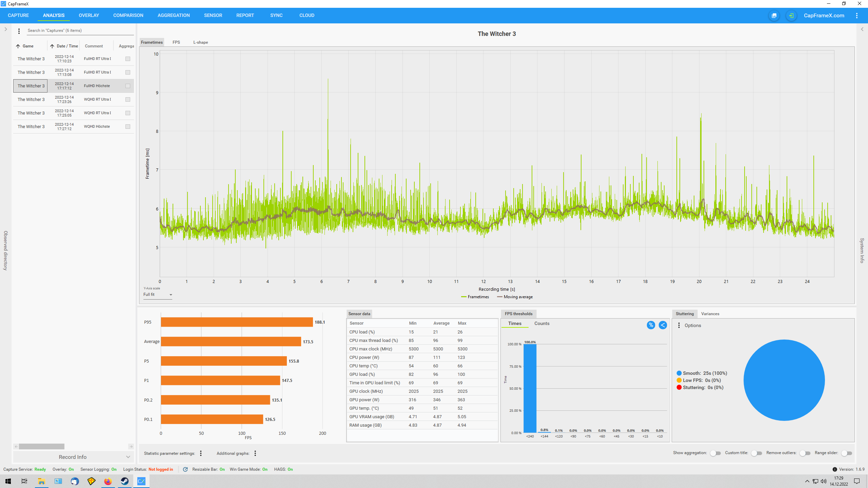
Task: Open the SYNC tab
Action: click(x=276, y=16)
